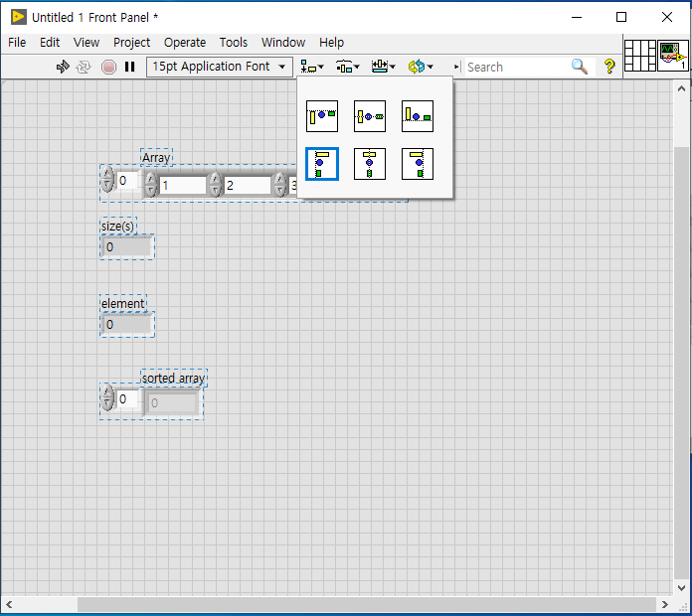Click the sorted array greyed element field
The width and height of the screenshot is (692, 616).
click(173, 403)
